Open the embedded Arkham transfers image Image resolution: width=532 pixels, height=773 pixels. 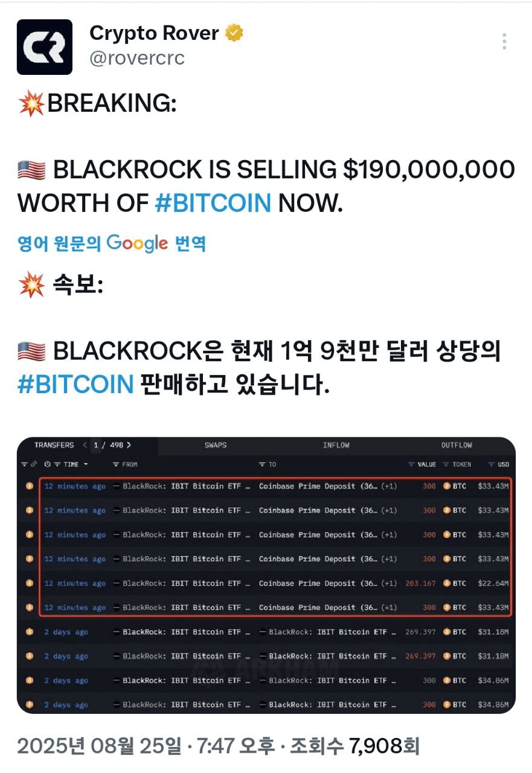pos(266,576)
